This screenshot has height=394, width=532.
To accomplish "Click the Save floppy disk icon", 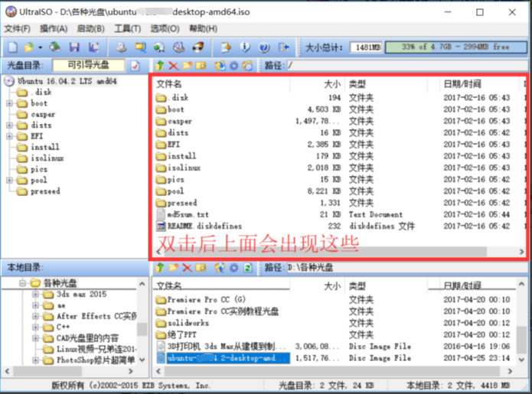I will pyautogui.click(x=74, y=47).
